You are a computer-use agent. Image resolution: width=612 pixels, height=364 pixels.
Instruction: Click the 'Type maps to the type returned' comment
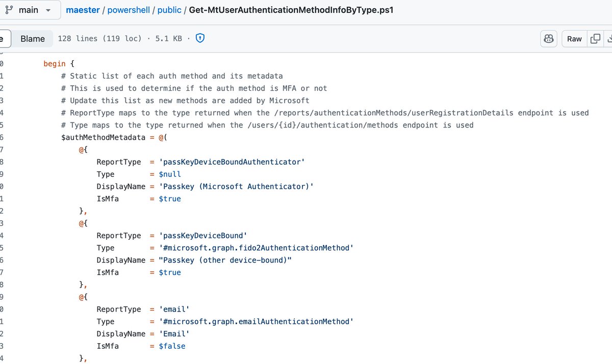pyautogui.click(x=267, y=125)
